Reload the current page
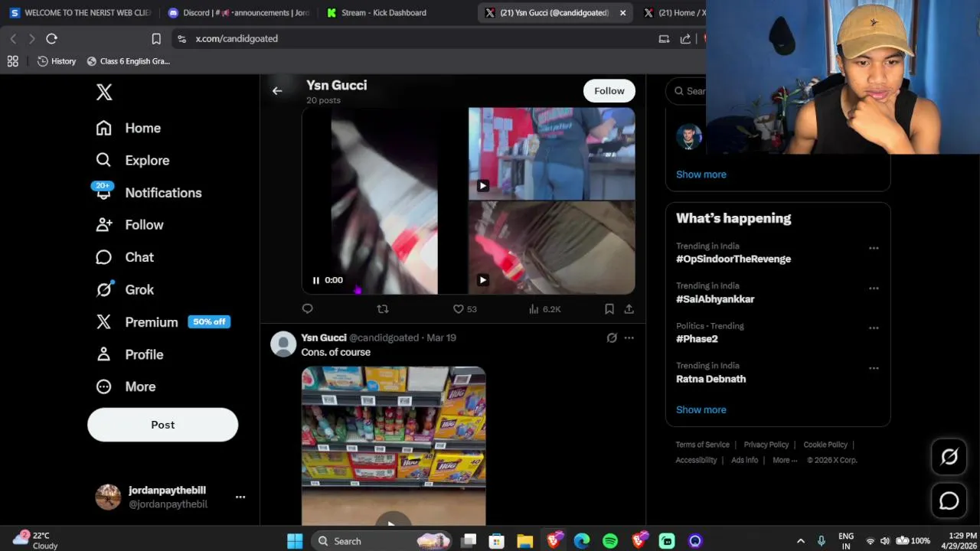Screen dimensions: 980x551 (x=52, y=38)
